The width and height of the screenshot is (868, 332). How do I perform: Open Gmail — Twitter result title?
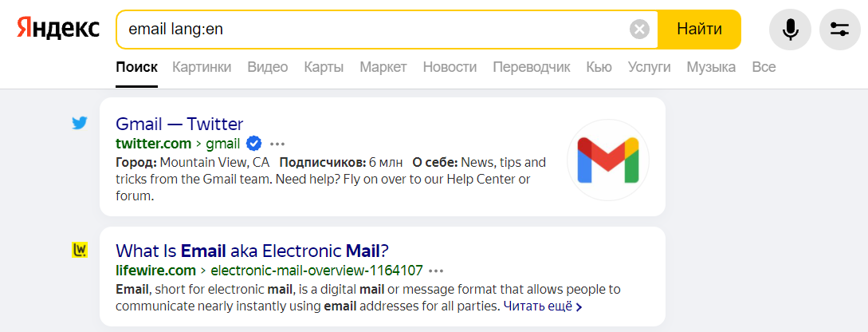179,123
